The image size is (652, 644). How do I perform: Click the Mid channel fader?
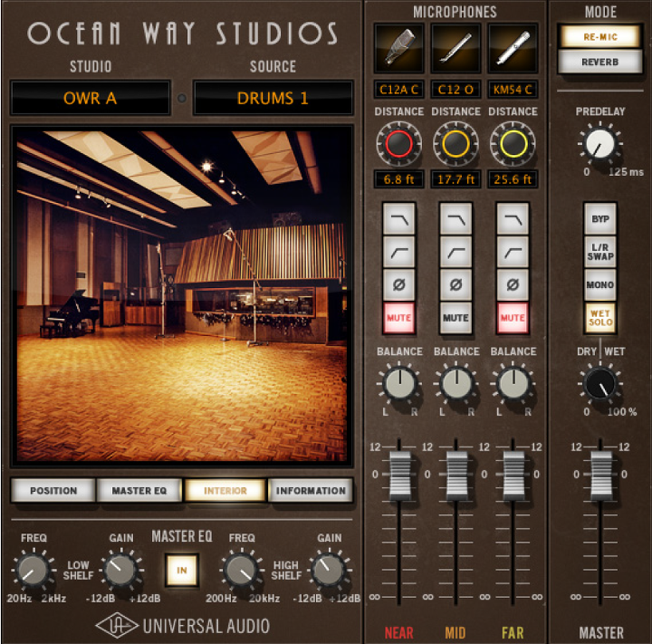456,476
